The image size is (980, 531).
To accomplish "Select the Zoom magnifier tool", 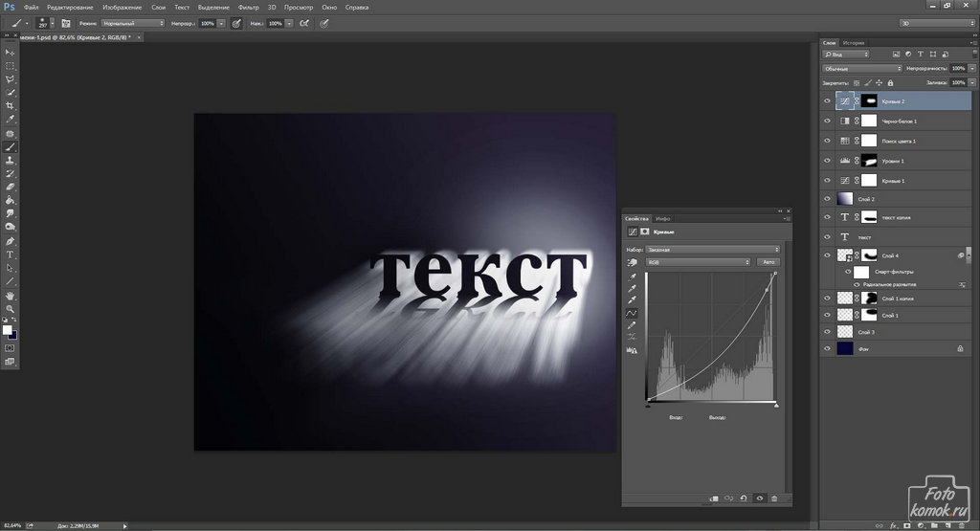I will pos(11,309).
